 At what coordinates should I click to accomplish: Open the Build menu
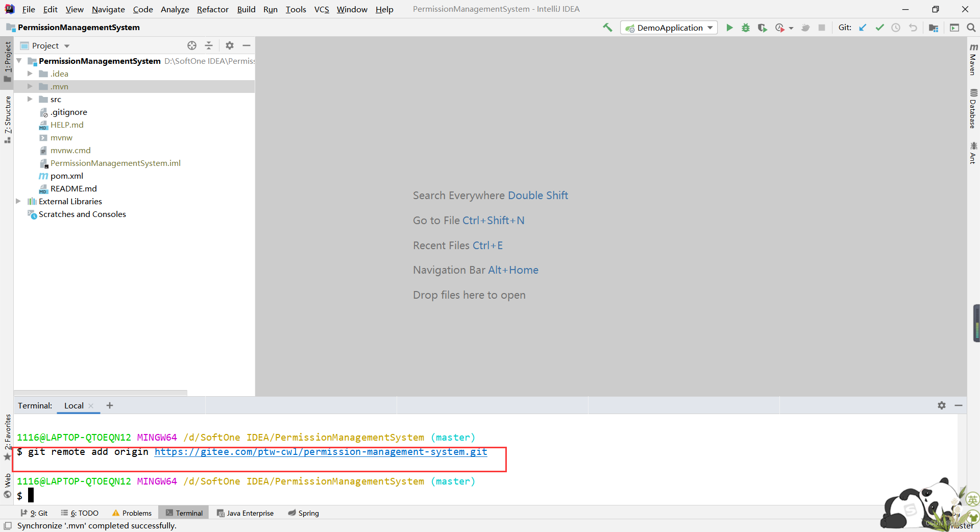246,9
